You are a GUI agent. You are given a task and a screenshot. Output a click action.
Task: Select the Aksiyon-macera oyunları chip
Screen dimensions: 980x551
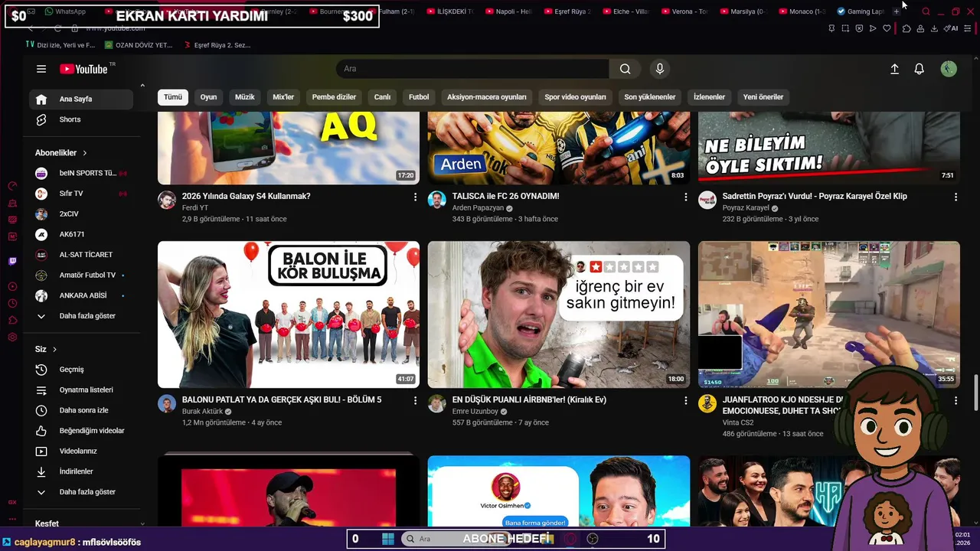coord(487,97)
